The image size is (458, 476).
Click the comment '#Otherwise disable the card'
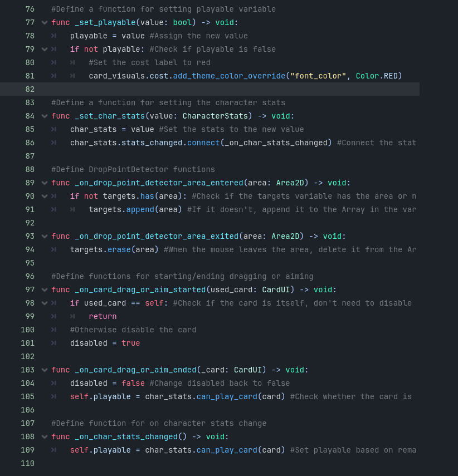tap(133, 330)
